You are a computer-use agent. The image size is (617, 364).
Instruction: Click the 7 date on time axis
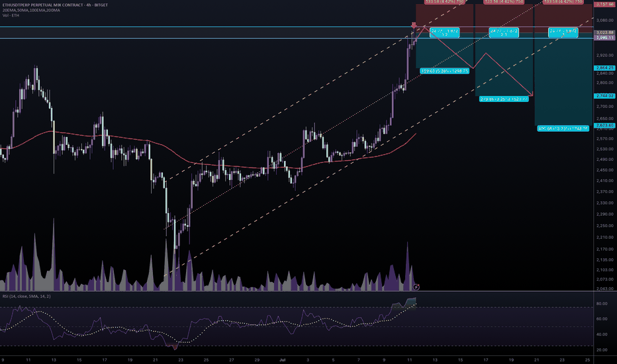coord(358,359)
